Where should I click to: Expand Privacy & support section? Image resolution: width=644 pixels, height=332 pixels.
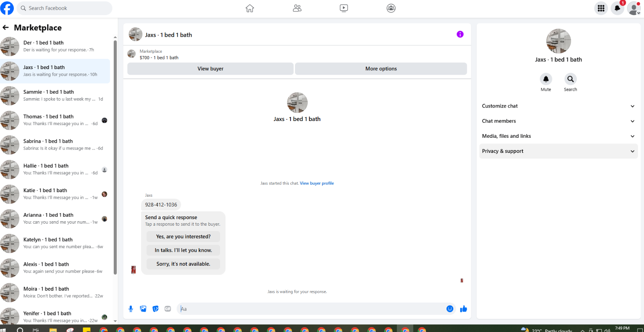click(x=558, y=151)
